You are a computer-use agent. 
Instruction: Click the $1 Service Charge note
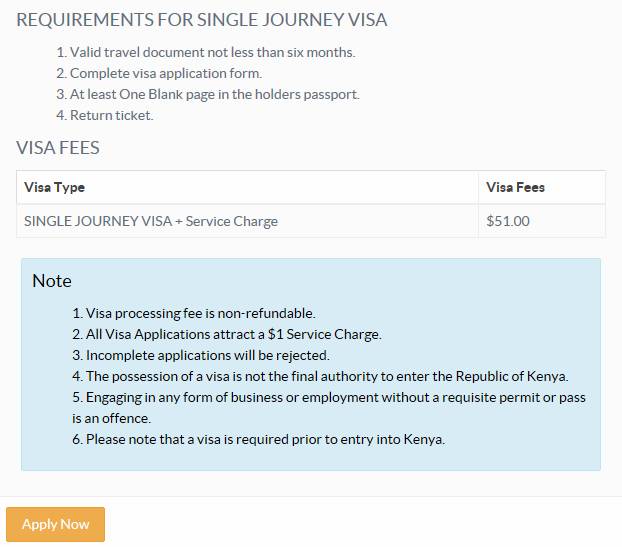click(x=227, y=334)
